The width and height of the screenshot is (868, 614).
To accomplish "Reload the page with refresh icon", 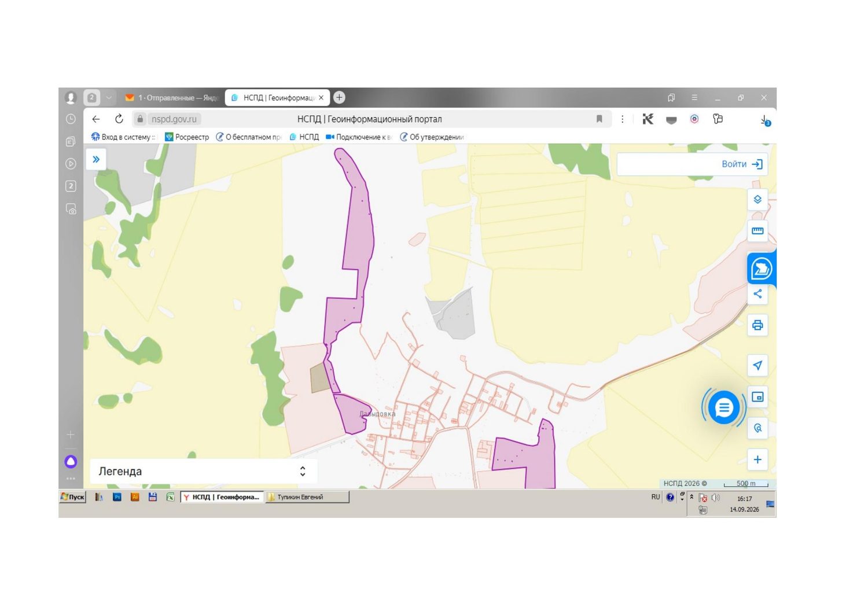I will [119, 119].
